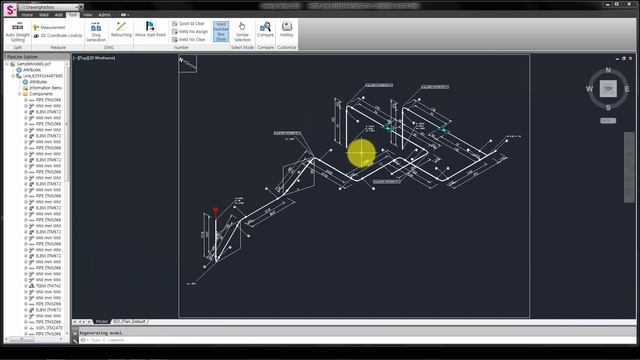Switch to the Model layout tab

102,322
